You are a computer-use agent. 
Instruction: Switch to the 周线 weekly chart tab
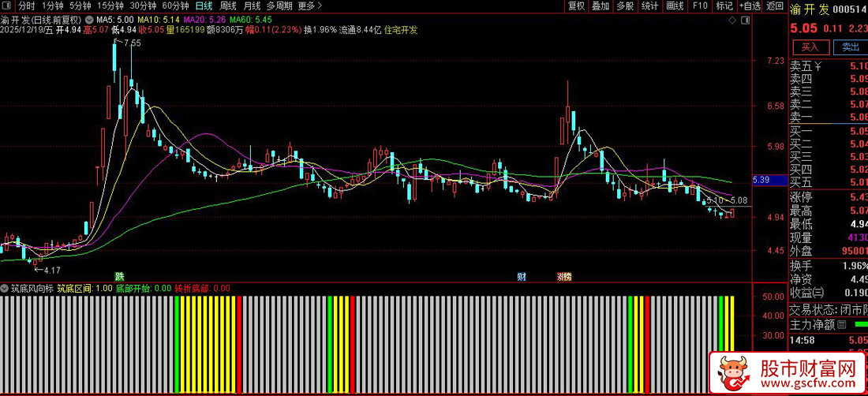pos(228,6)
